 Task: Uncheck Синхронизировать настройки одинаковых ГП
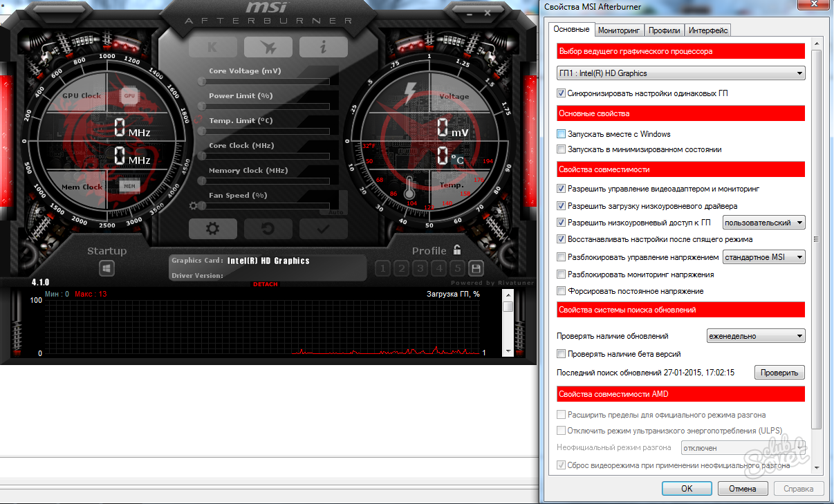(x=562, y=93)
